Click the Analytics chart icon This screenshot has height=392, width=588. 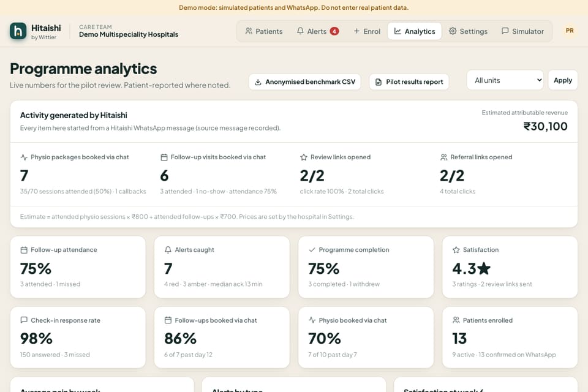click(x=398, y=31)
